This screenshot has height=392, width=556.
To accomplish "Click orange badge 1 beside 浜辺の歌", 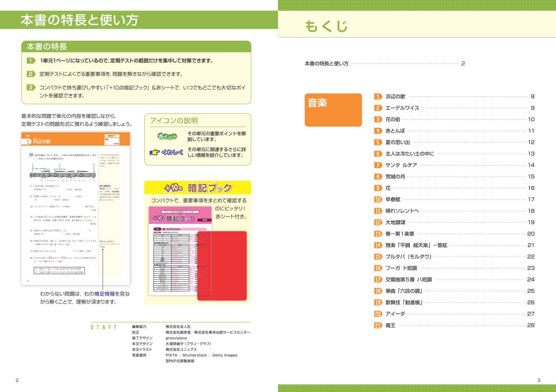I will click(378, 96).
